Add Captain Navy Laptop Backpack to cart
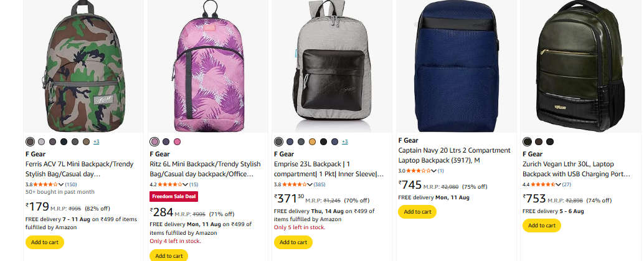The width and height of the screenshot is (644, 261). pos(417,212)
